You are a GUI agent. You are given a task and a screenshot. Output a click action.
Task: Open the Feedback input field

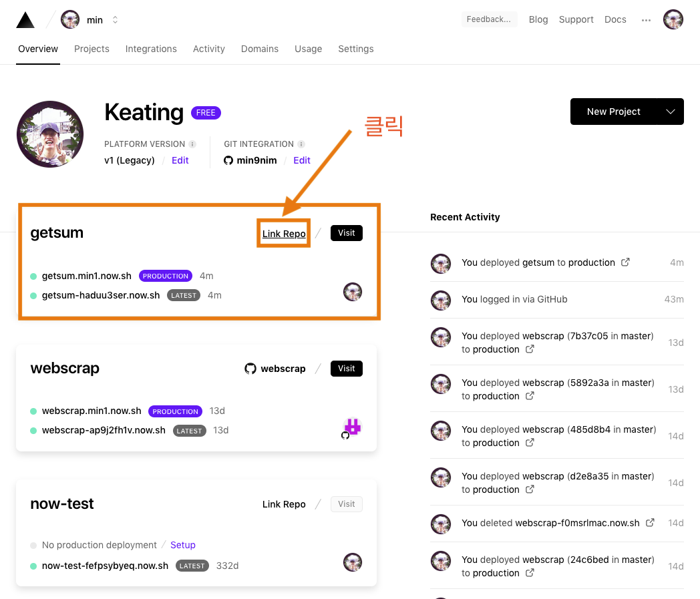pyautogui.click(x=489, y=19)
